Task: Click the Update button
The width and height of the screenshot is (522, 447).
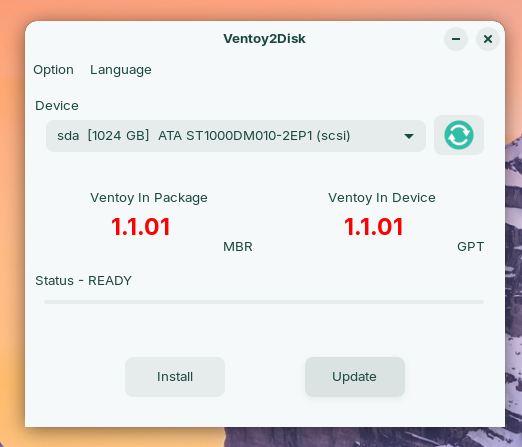Action: click(355, 377)
